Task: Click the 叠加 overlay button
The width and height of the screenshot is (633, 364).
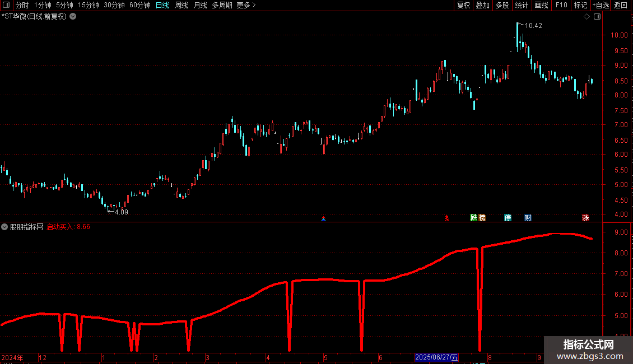Action: (x=483, y=5)
